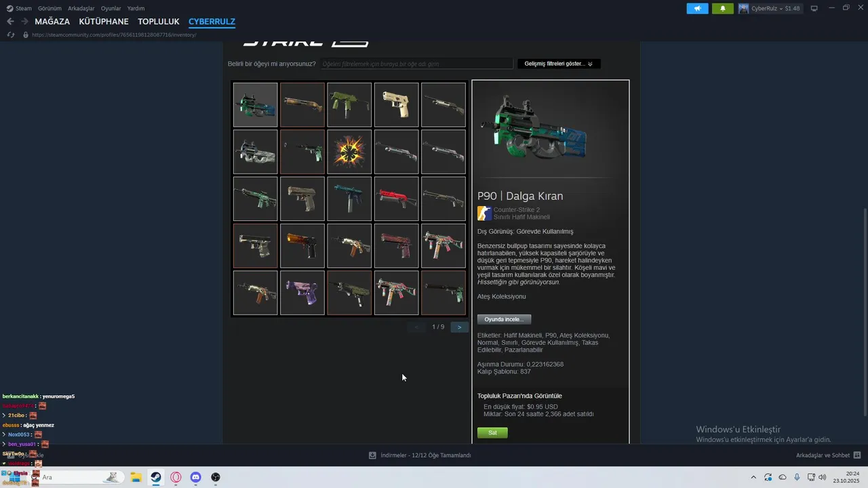The height and width of the screenshot is (488, 868).
Task: Click the sync tray icon
Action: pyautogui.click(x=768, y=477)
